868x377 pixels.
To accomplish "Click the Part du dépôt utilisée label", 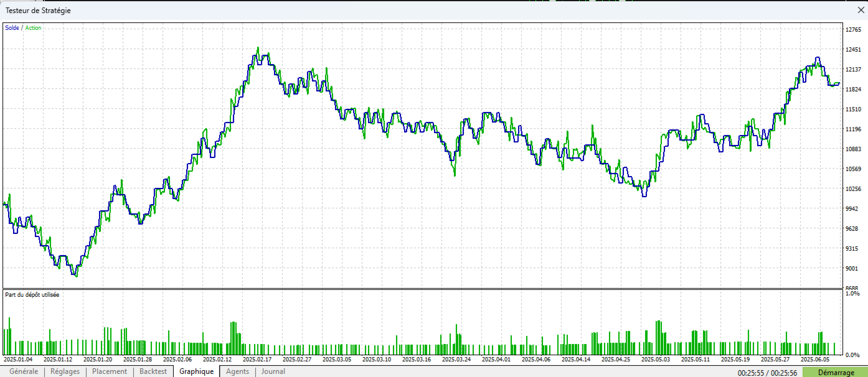I will [32, 294].
